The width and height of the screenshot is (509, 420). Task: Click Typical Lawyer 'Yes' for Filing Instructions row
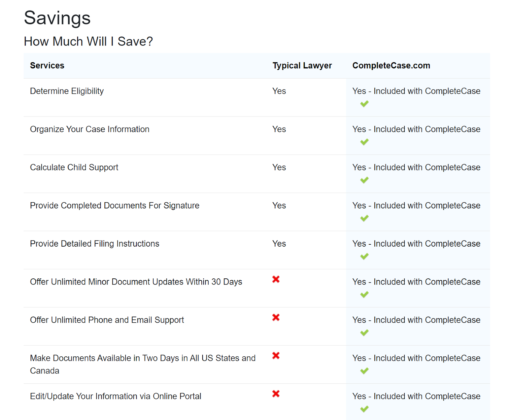279,244
